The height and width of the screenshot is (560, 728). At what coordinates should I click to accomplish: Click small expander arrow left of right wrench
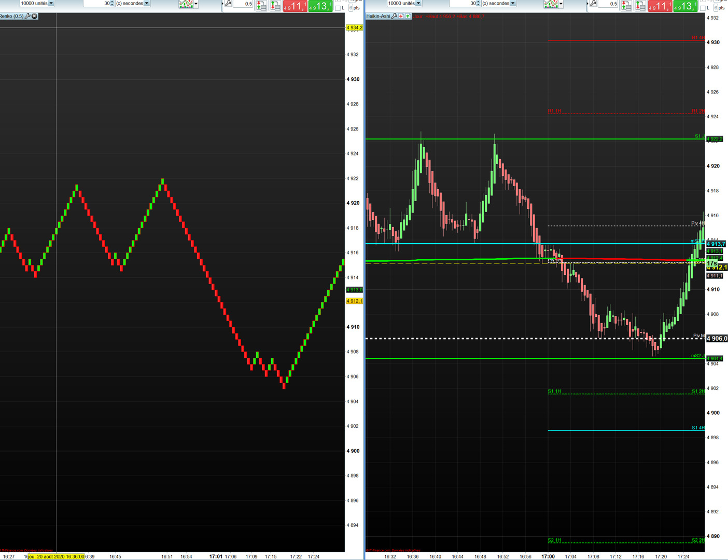587,4
